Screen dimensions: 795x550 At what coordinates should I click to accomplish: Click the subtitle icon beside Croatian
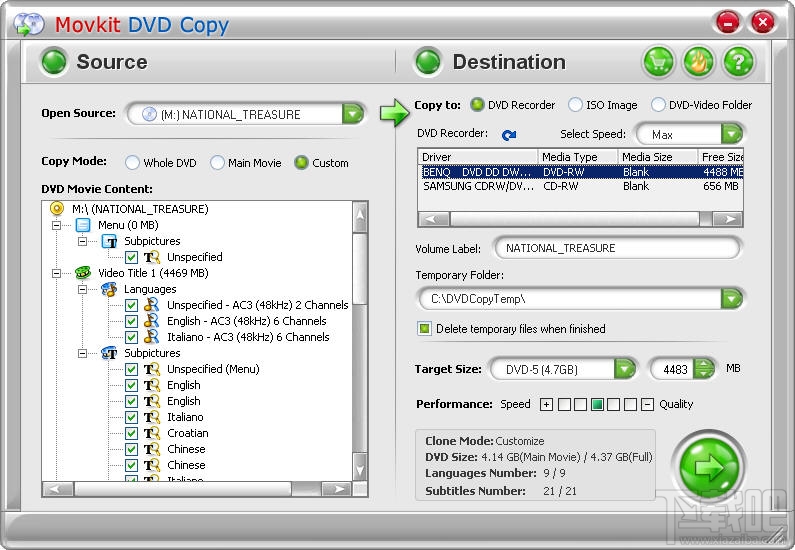(152, 433)
